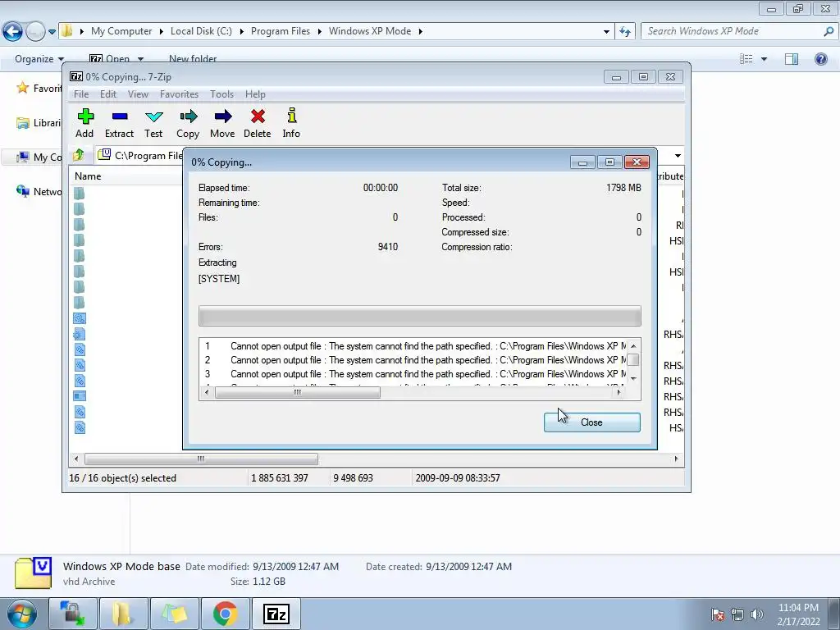Change Explorer view layout icon
Screen dimensions: 840x630
pyautogui.click(x=746, y=59)
